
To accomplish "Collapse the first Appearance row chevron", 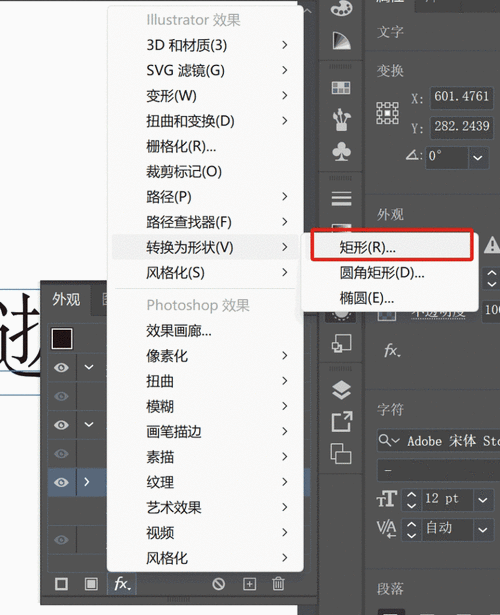I will tap(89, 367).
